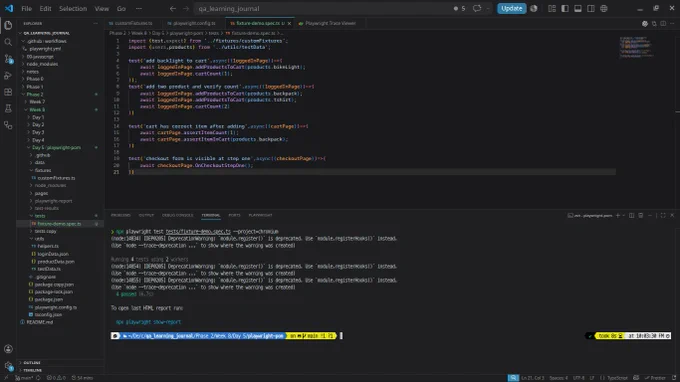
Task: Expand the Phase 1 folder
Action: (35, 87)
